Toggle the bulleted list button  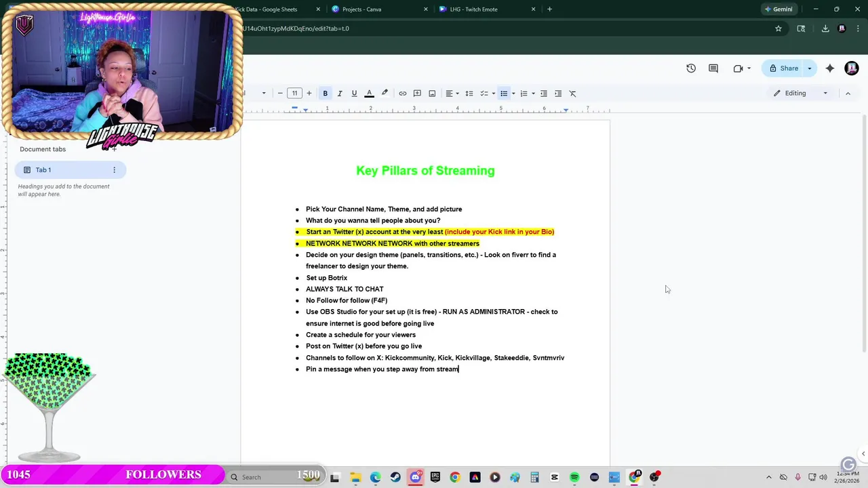[504, 94]
